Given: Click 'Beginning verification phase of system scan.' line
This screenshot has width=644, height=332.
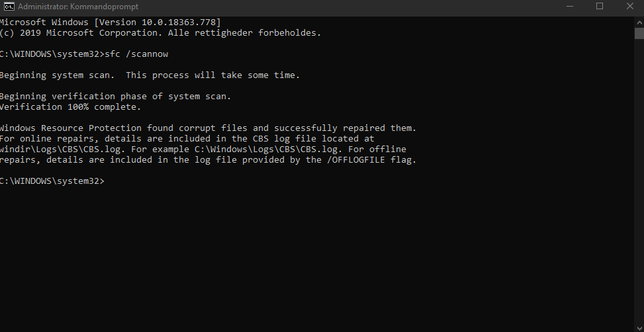Looking at the screenshot, I should [x=115, y=97].
